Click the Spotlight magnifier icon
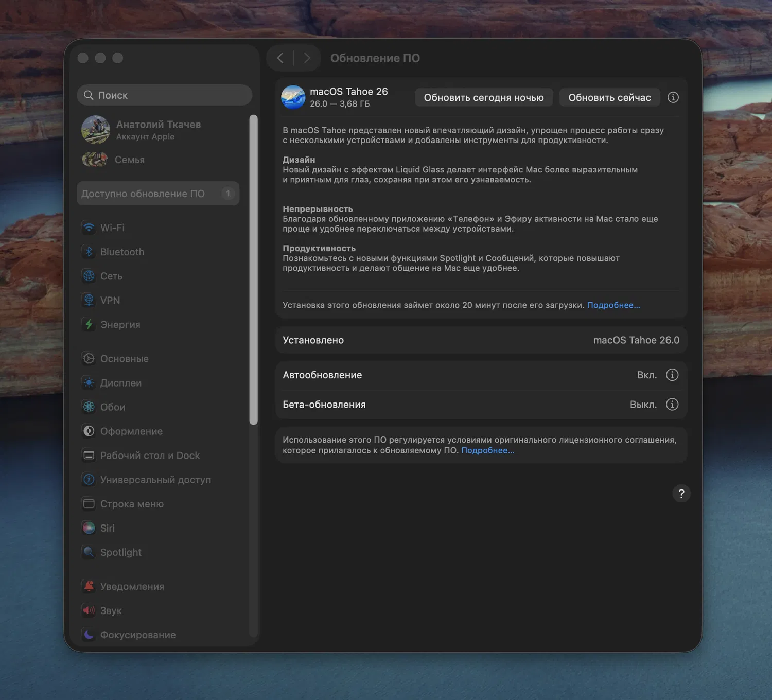The image size is (772, 700). click(x=89, y=552)
